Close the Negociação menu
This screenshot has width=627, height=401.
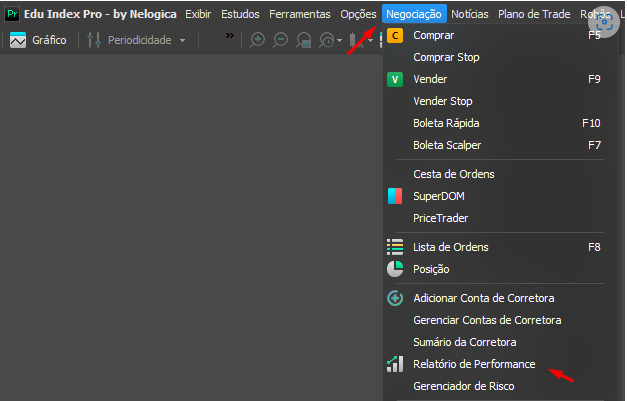pyautogui.click(x=414, y=14)
